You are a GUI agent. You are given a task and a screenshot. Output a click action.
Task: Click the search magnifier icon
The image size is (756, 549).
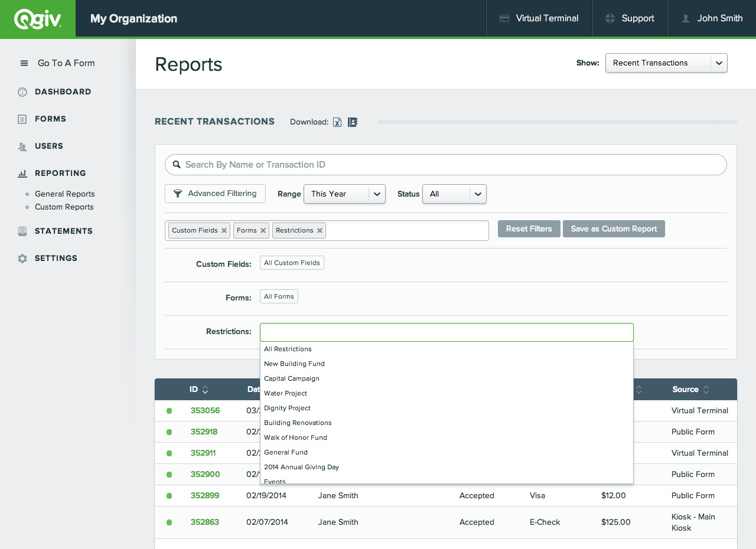coord(177,164)
